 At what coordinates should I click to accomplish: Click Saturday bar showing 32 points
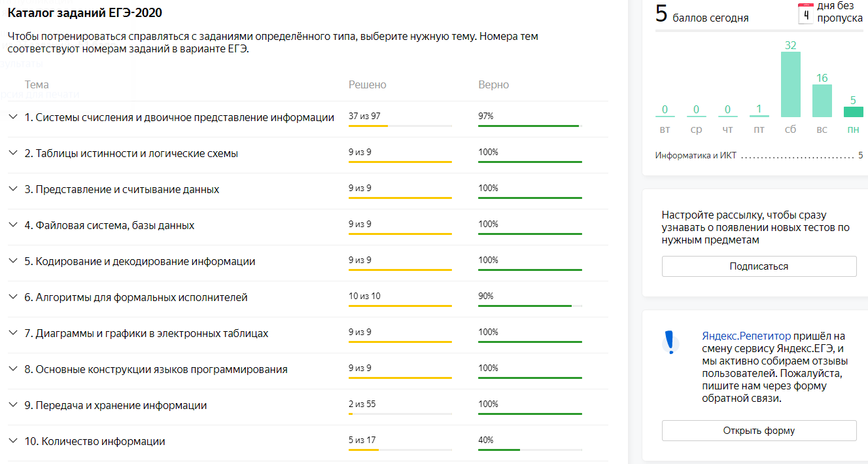(790, 84)
